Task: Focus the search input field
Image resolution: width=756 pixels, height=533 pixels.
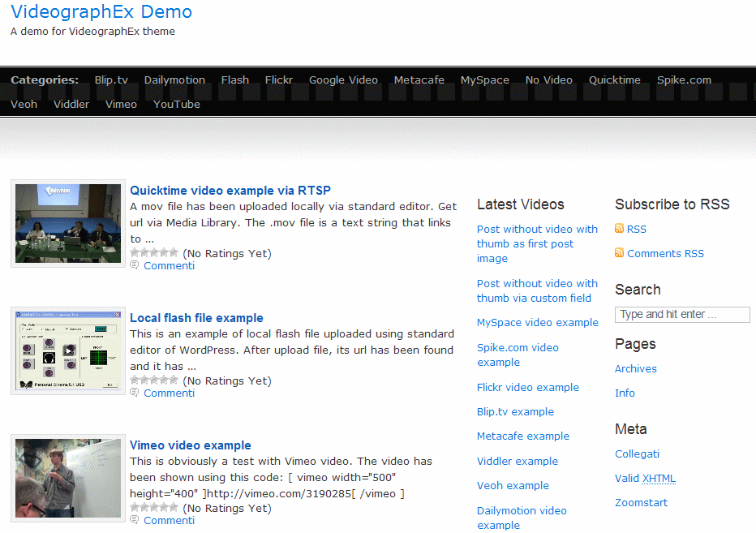Action: [682, 315]
